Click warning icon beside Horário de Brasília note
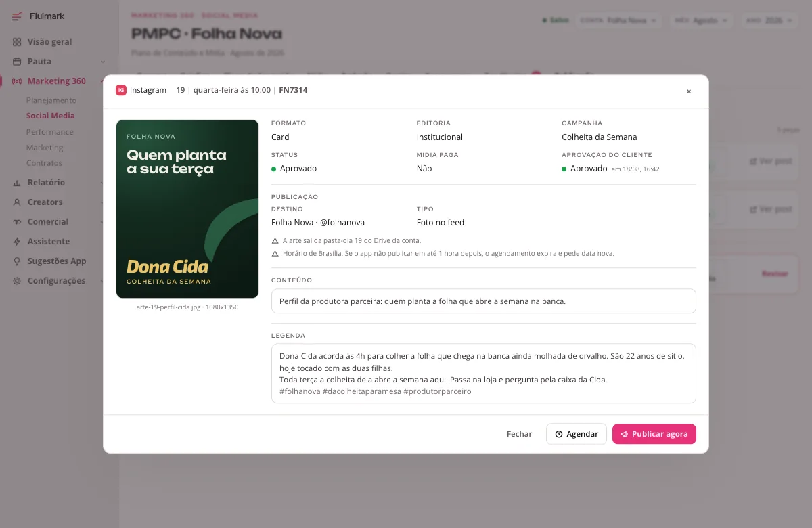Viewport: 812px width, 528px height. [275, 253]
